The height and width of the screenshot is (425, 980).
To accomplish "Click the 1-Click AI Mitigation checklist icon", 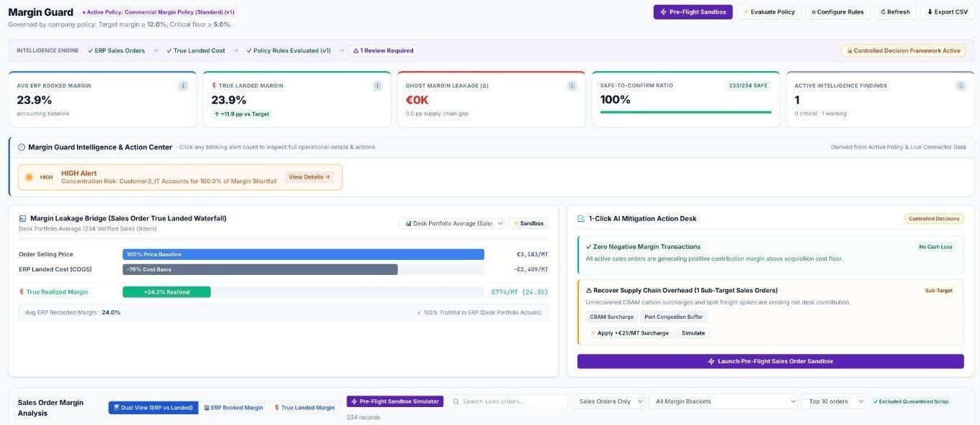I will (581, 218).
